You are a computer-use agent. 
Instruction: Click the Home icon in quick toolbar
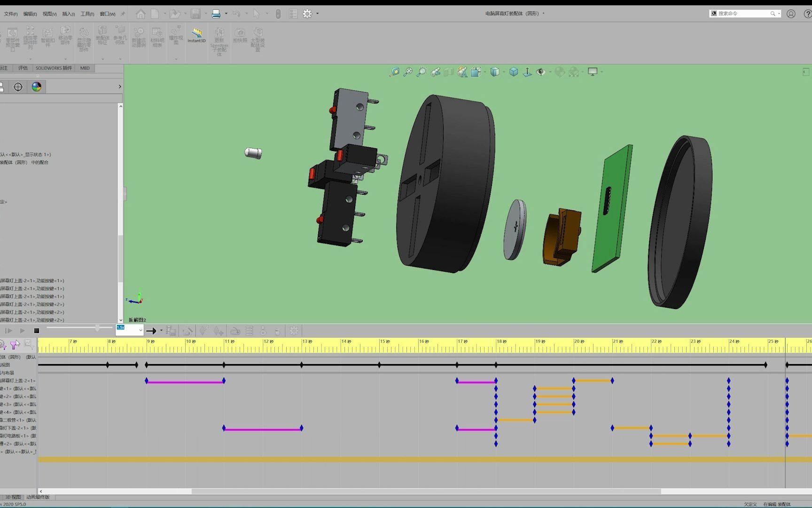tap(141, 14)
